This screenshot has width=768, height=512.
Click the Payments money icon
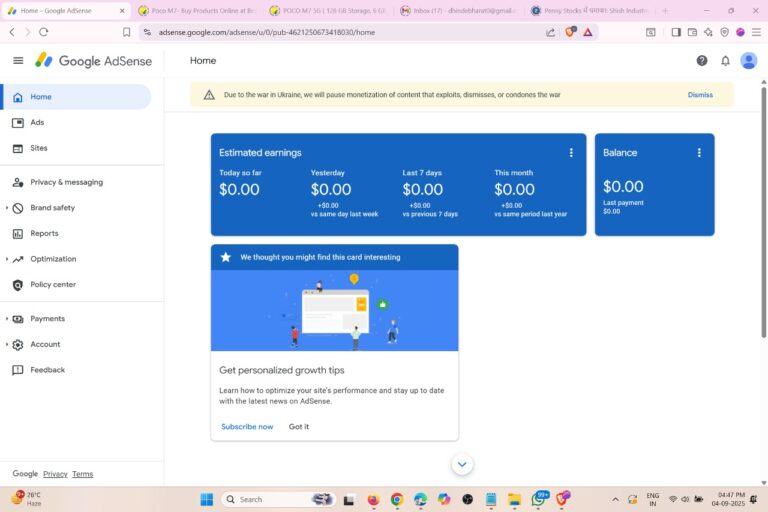click(18, 319)
